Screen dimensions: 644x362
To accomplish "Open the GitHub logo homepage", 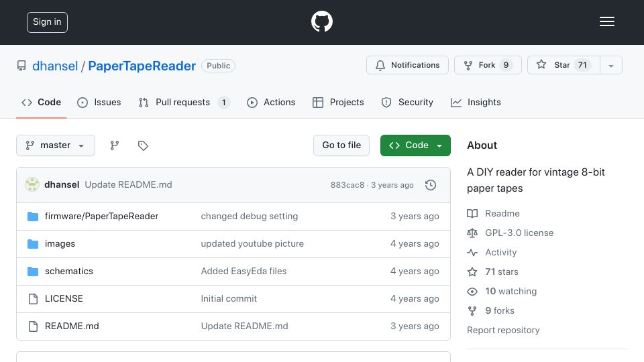I will pos(321,21).
